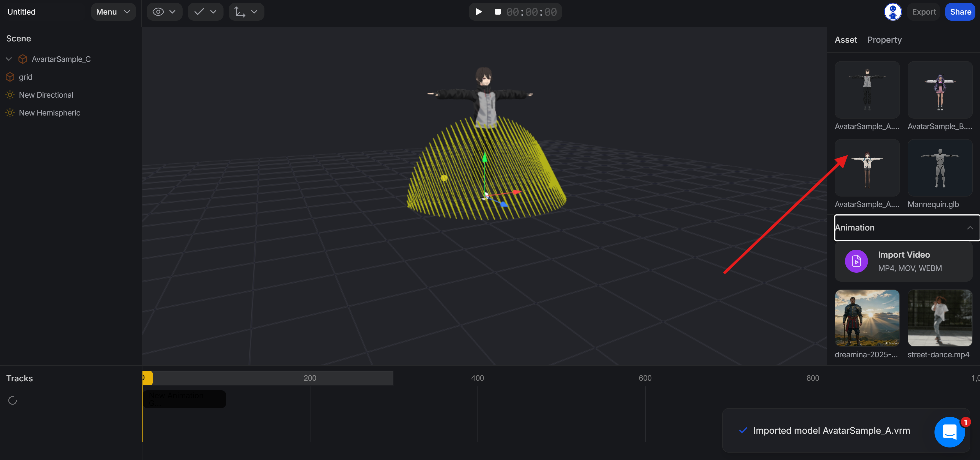
Task: Switch to the Property tab
Action: click(884, 40)
